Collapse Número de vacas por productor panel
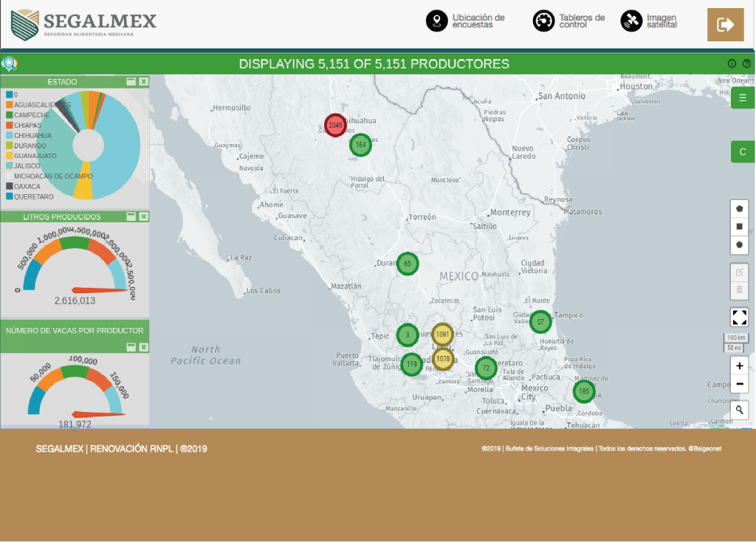The height and width of the screenshot is (542, 756). tap(131, 346)
